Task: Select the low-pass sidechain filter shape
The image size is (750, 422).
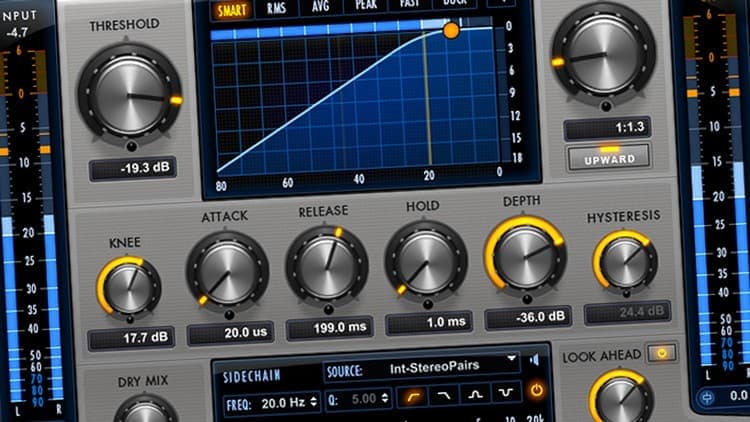Action: (444, 395)
